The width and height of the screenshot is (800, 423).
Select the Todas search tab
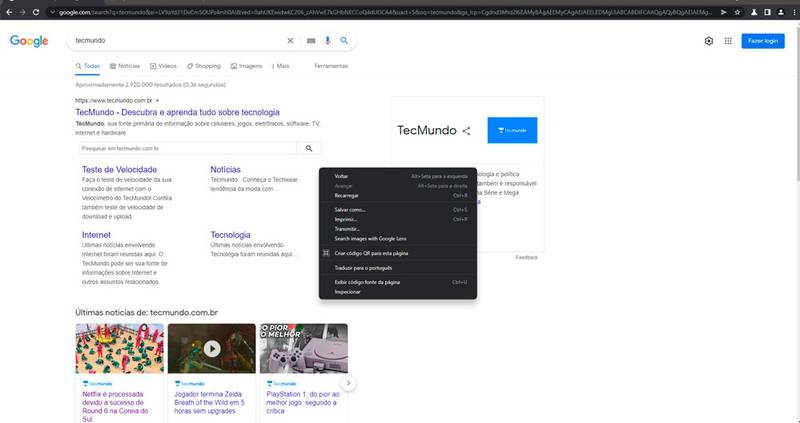88,66
